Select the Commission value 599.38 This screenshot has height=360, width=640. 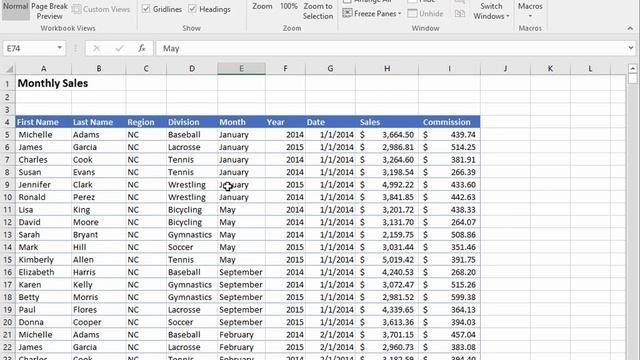pos(449,297)
